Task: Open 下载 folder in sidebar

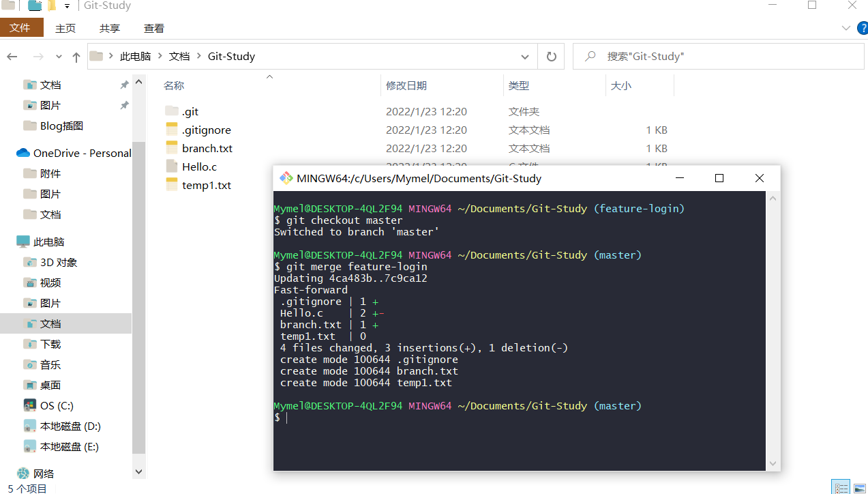Action: 42,344
